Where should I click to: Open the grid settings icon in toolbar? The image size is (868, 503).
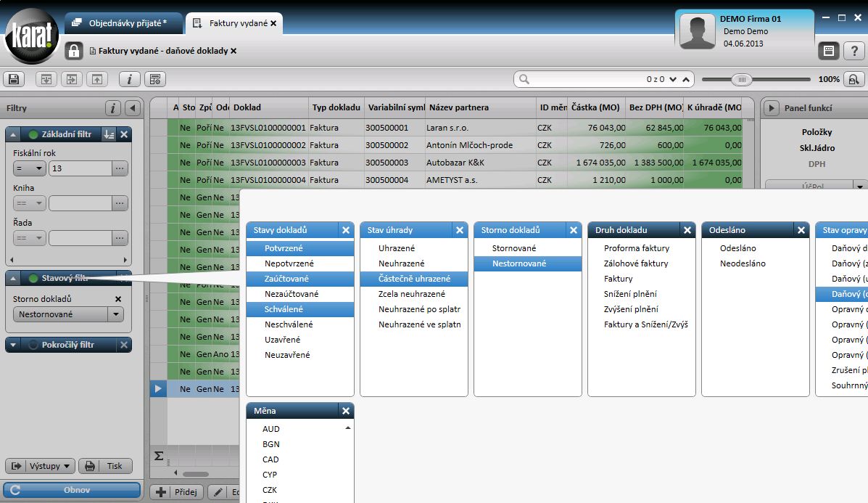[x=154, y=79]
